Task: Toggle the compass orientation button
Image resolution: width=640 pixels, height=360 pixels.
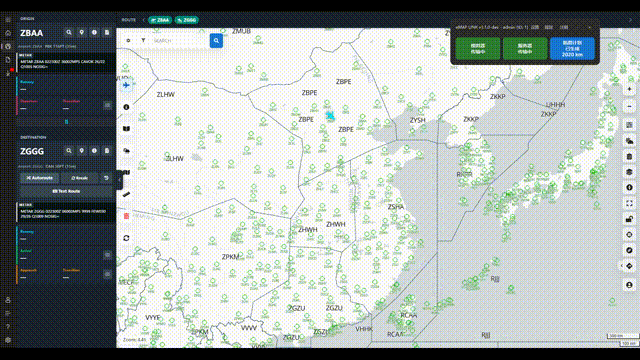Action: click(x=629, y=250)
